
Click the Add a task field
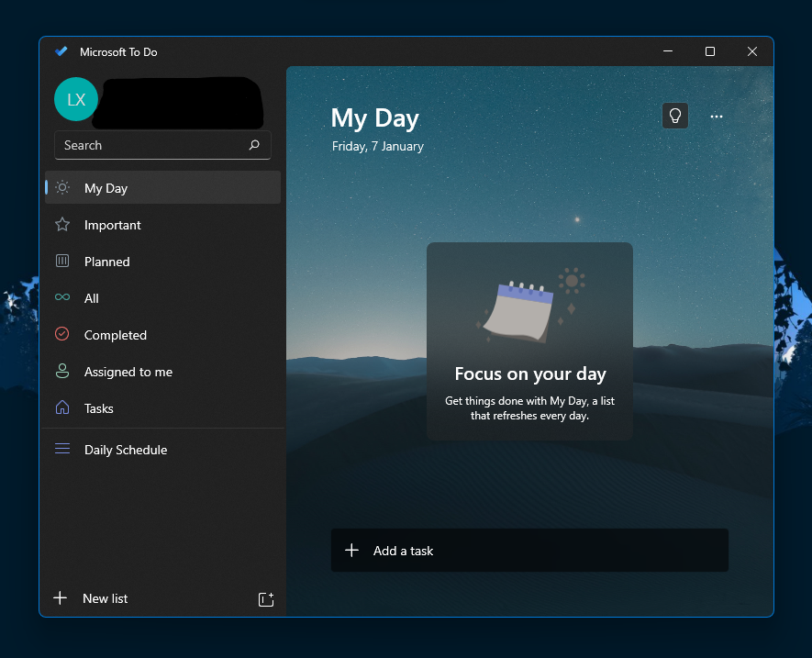(x=529, y=551)
